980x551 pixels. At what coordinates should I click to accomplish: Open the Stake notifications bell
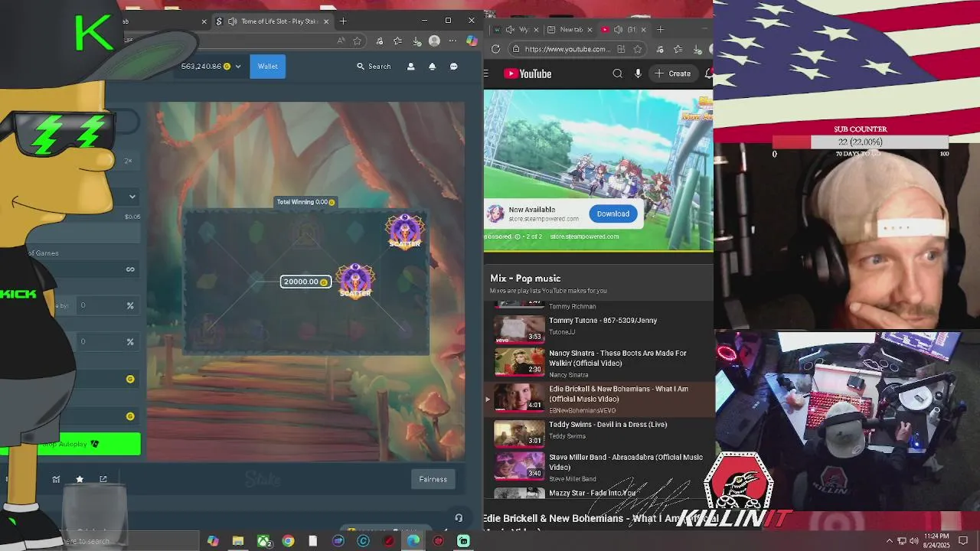432,67
